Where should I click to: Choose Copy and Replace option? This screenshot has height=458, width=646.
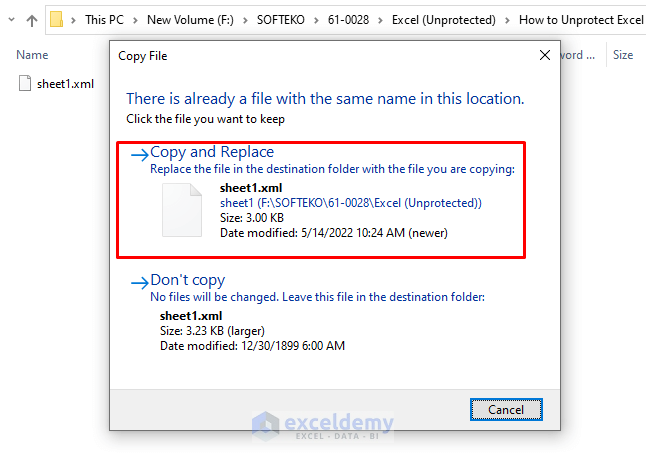[212, 153]
